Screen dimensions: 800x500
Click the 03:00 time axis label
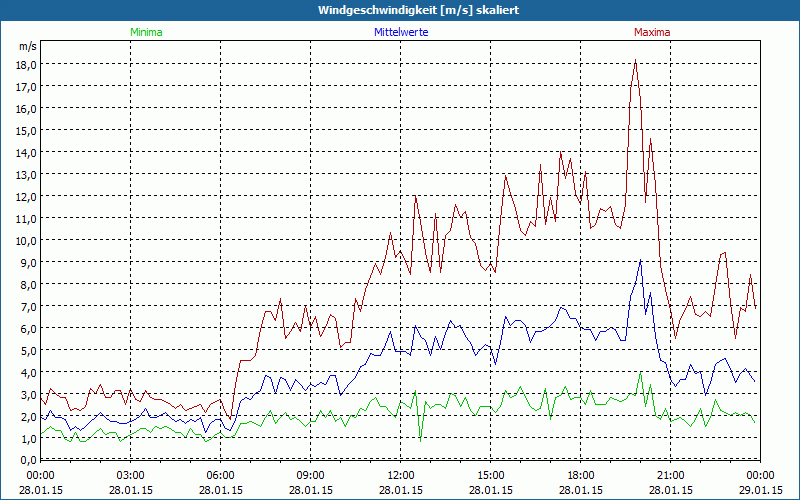coord(131,475)
